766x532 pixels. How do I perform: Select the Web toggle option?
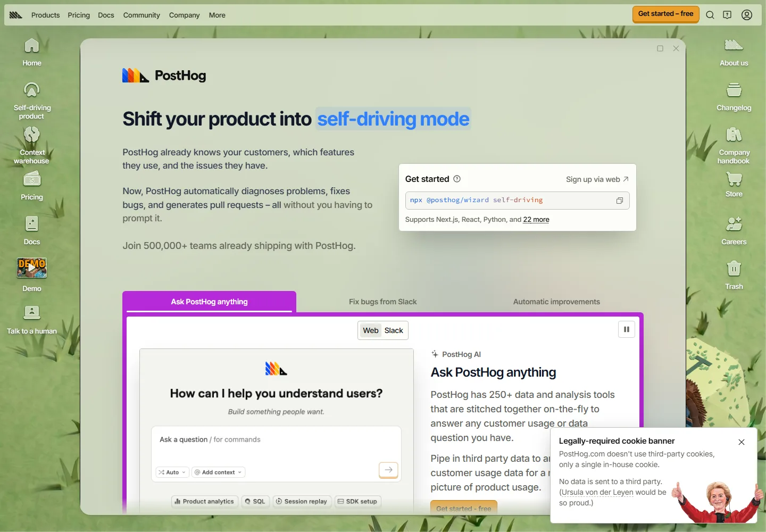coord(371,330)
